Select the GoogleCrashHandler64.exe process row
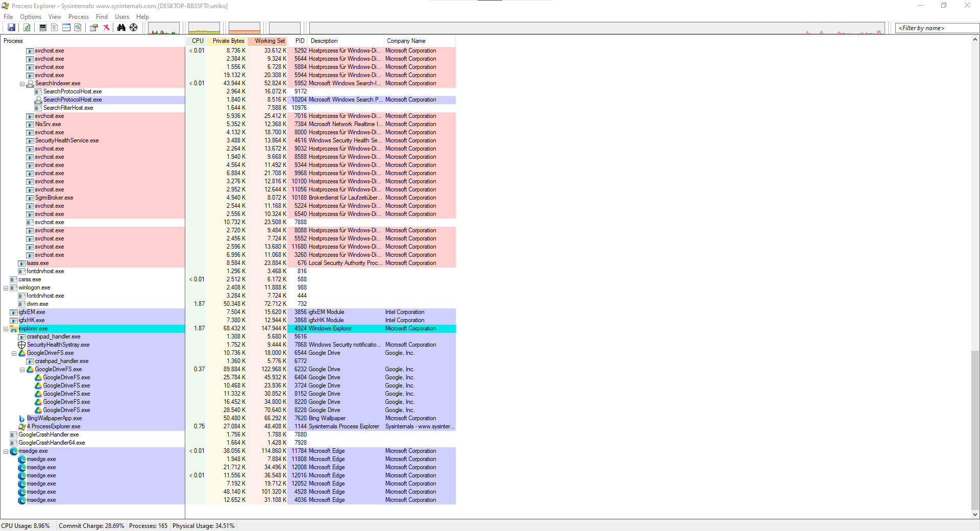 (x=228, y=443)
